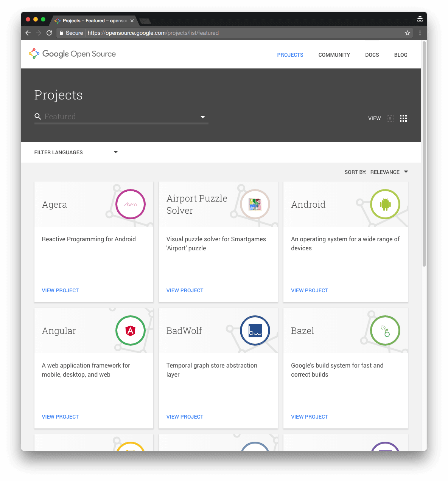
Task: Open a new tab with the tab-strip button
Action: pos(145,21)
